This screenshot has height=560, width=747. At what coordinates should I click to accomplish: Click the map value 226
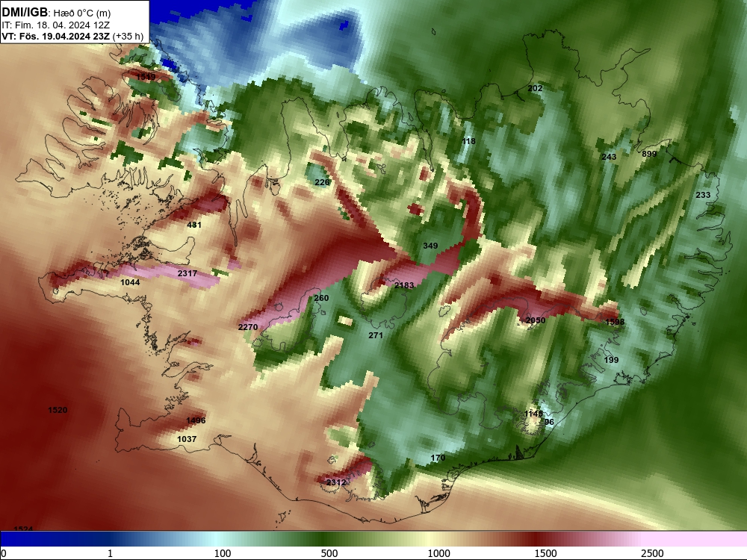point(322,182)
